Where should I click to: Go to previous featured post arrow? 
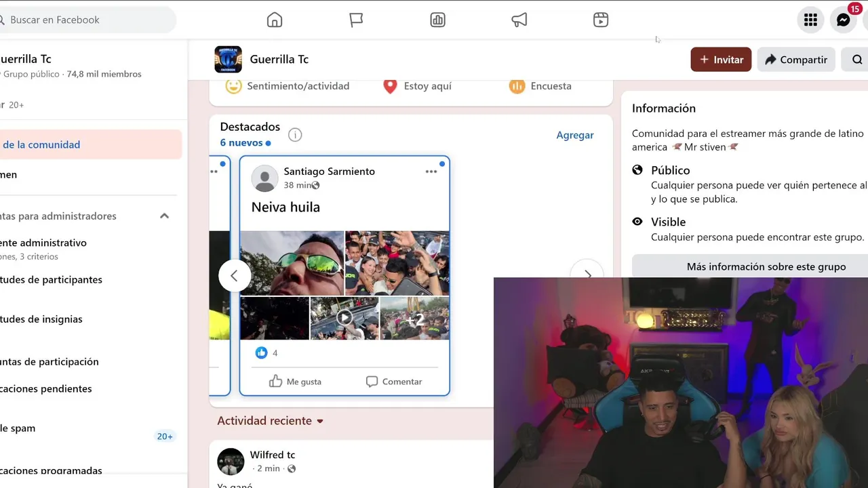[235, 275]
